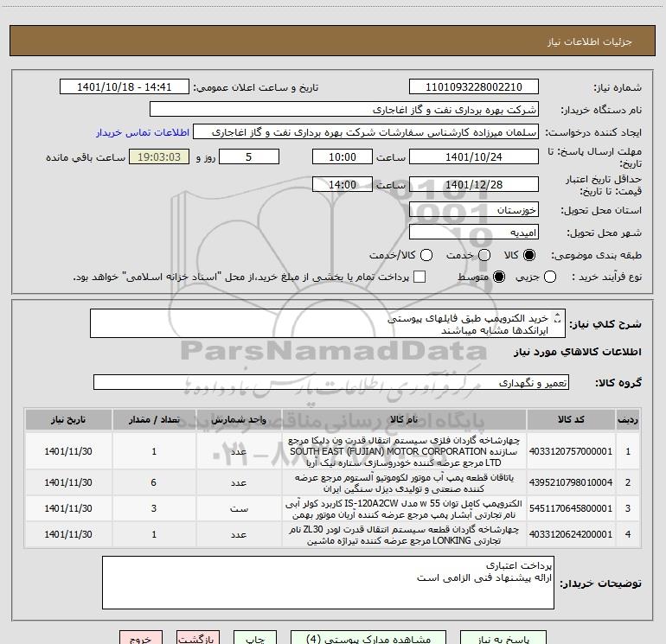Click the request creator name field
The height and width of the screenshot is (644, 666).
(x=366, y=132)
